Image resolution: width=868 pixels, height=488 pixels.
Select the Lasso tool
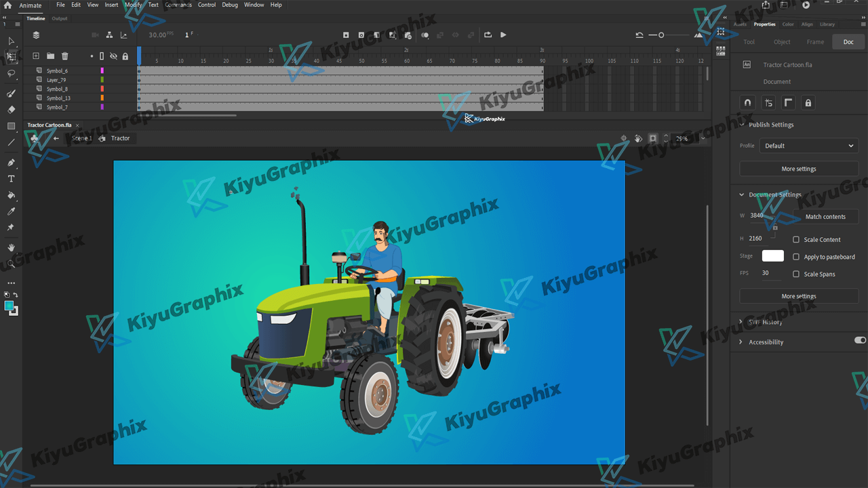(x=11, y=73)
